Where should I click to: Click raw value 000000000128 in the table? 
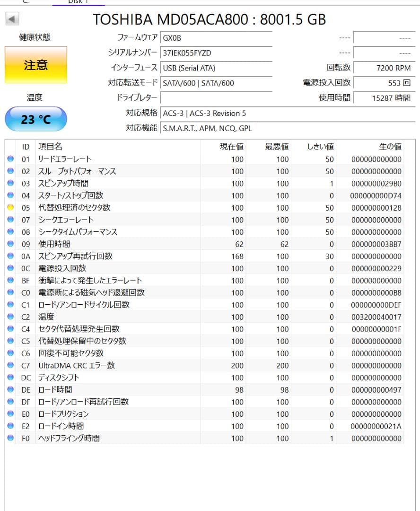[377, 207]
